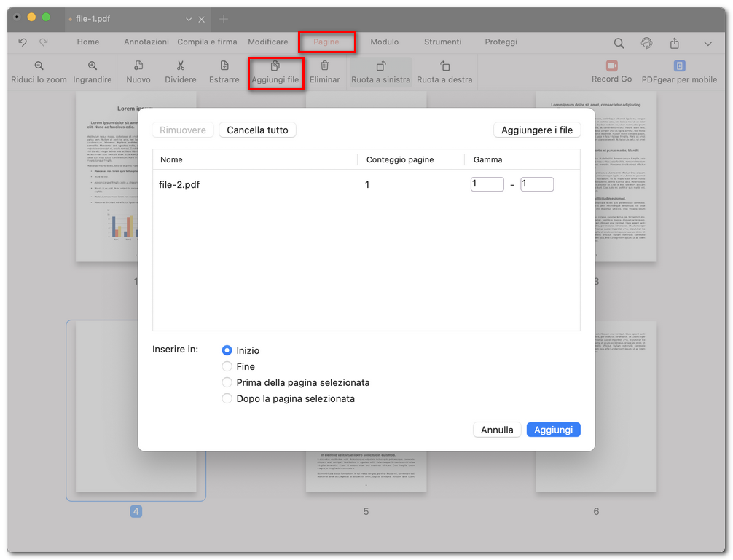
Task: Click the Riduci lo zoom icon
Action: tap(39, 66)
